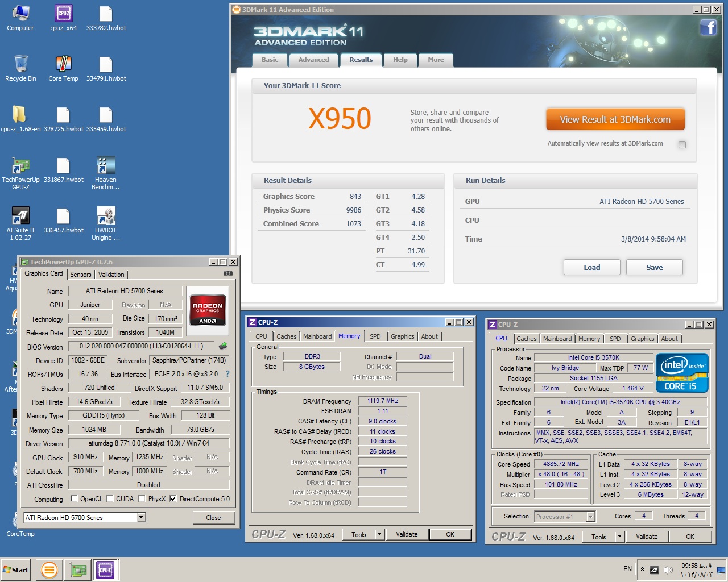The width and height of the screenshot is (728, 582).
Task: Click the volume speaker tray icon
Action: (668, 569)
